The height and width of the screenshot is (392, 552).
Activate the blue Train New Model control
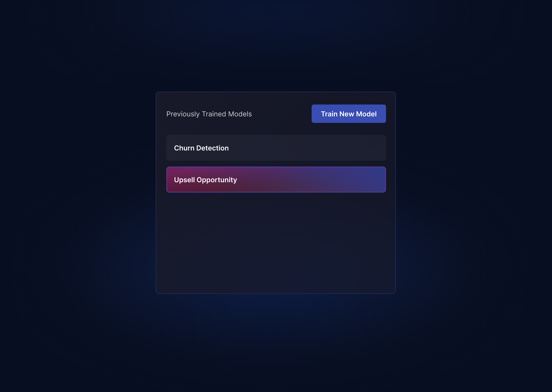(x=348, y=114)
